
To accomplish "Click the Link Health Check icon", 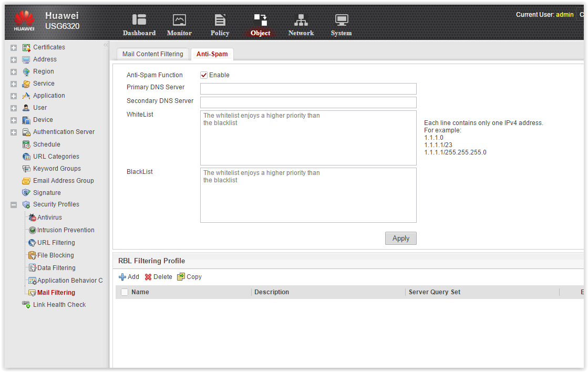I will click(x=26, y=305).
